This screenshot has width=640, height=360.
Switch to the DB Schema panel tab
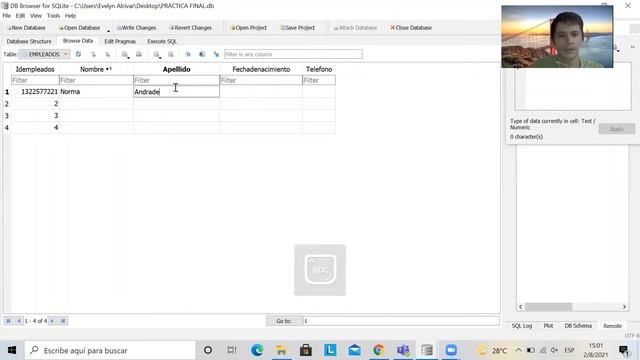click(x=578, y=326)
